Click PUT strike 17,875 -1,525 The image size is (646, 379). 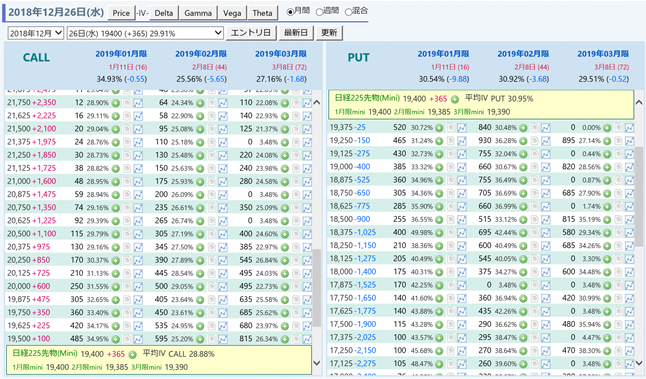[x=353, y=285]
